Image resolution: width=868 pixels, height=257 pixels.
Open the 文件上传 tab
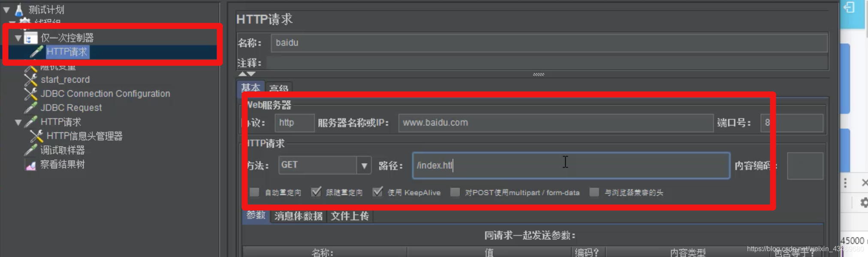click(350, 216)
